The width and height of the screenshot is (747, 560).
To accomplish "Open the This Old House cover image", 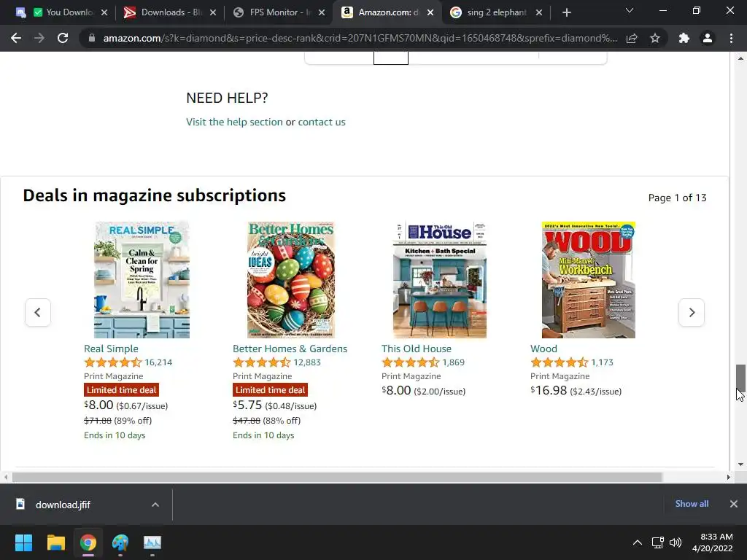I will click(440, 280).
